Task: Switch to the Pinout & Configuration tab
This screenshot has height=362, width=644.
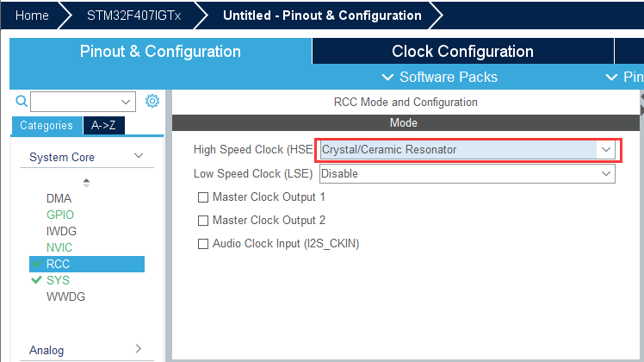Action: pos(160,52)
